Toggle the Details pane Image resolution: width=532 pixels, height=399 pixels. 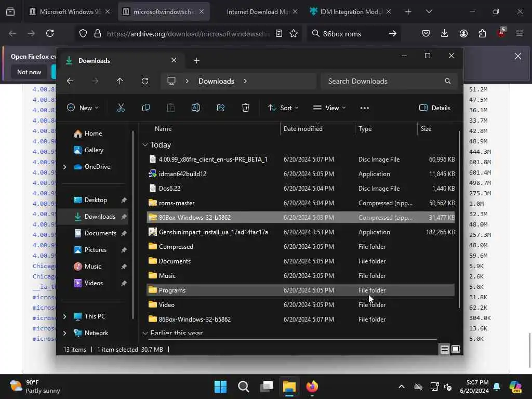pos(435,108)
